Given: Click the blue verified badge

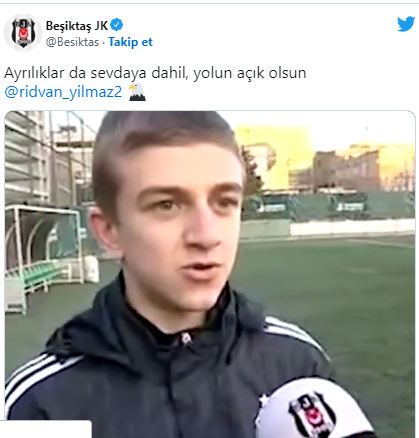Looking at the screenshot, I should 117,25.
